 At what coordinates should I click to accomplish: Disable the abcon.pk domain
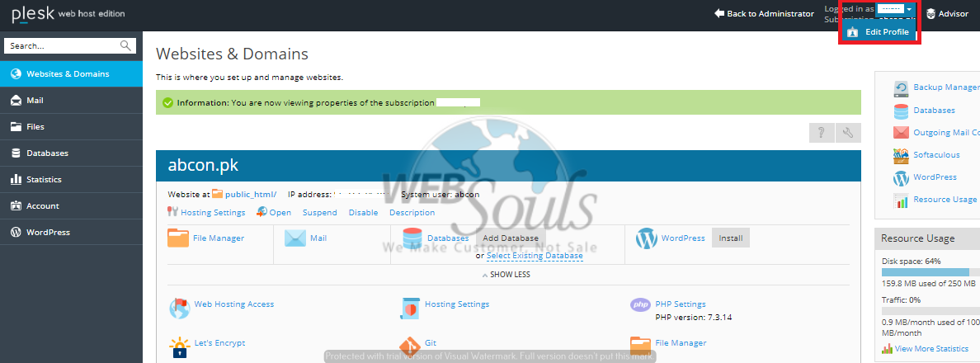coord(363,212)
